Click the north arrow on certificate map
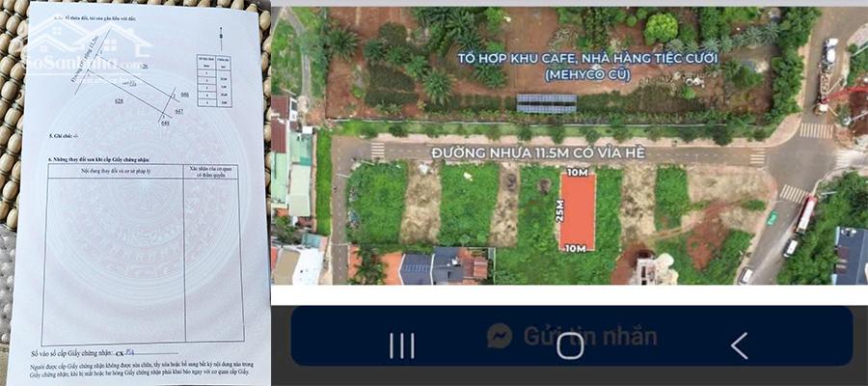This screenshot has height=386, width=868. [x=220, y=40]
